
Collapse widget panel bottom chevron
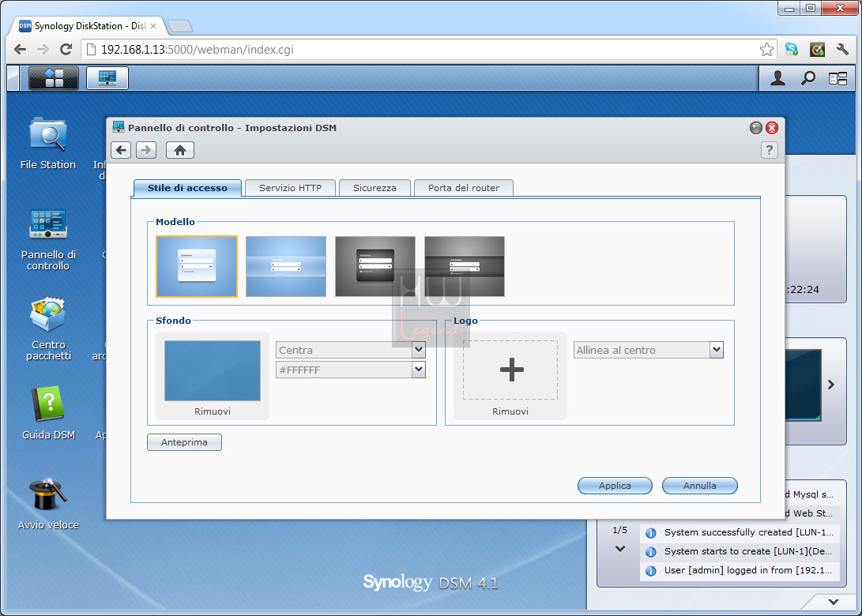click(834, 602)
